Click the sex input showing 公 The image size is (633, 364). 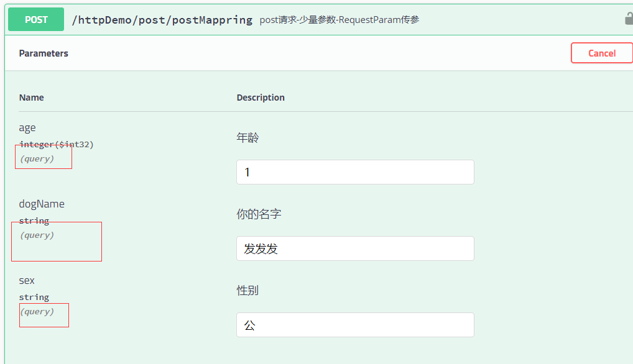[x=354, y=325]
